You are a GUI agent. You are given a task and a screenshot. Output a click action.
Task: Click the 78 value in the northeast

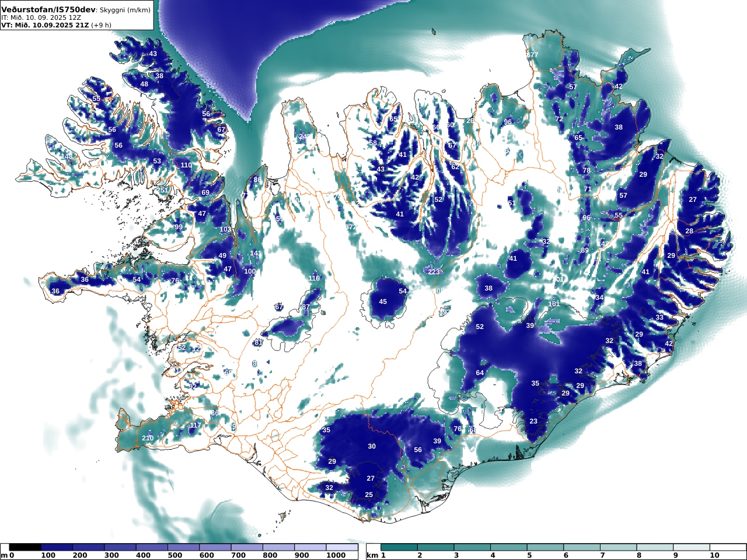pyautogui.click(x=587, y=170)
